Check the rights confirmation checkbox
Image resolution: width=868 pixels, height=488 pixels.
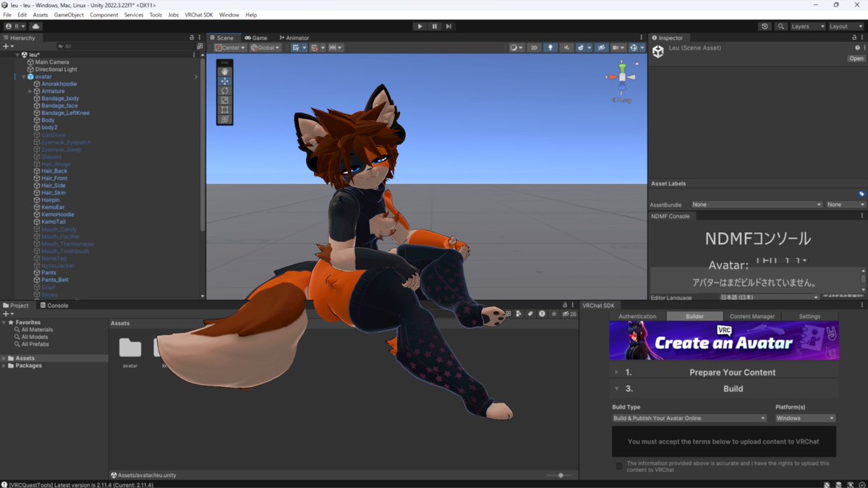click(x=618, y=466)
